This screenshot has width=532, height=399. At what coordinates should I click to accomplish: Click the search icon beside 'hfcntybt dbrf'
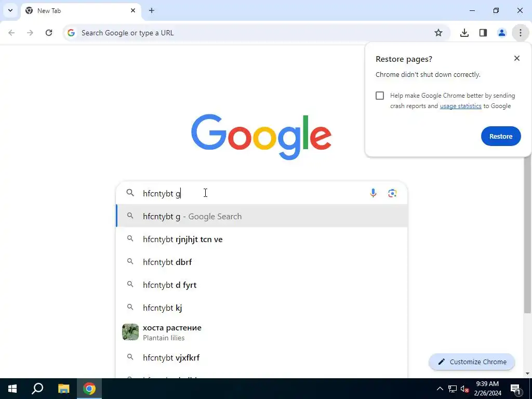pyautogui.click(x=130, y=262)
